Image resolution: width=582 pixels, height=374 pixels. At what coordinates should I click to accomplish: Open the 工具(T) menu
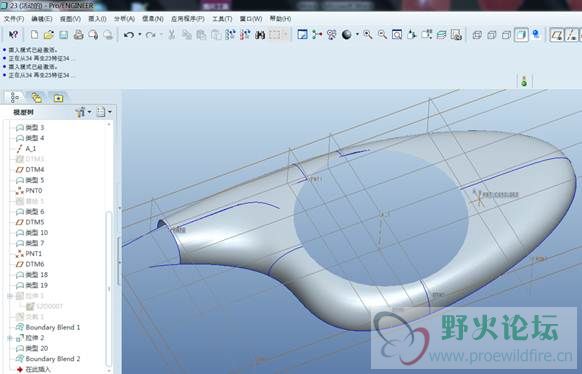222,19
